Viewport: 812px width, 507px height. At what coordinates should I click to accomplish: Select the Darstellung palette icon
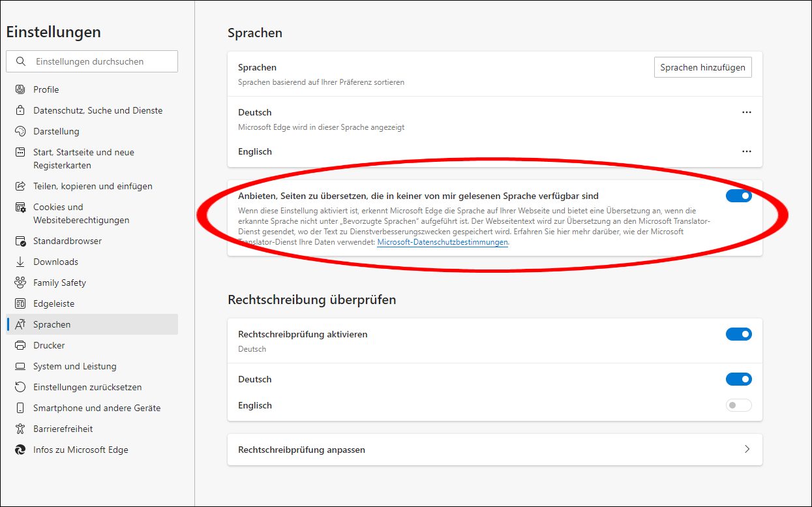[20, 131]
